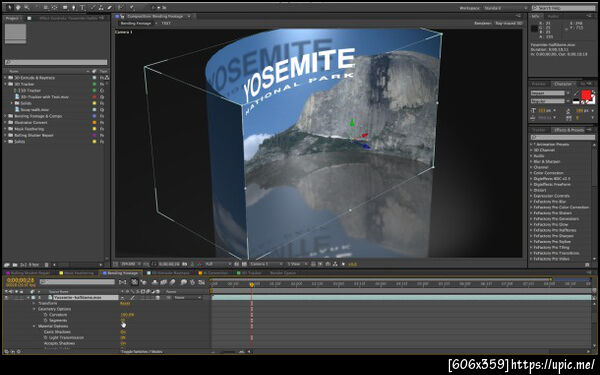
Task: Expand the Illustrator Content folder
Action: click(x=6, y=122)
